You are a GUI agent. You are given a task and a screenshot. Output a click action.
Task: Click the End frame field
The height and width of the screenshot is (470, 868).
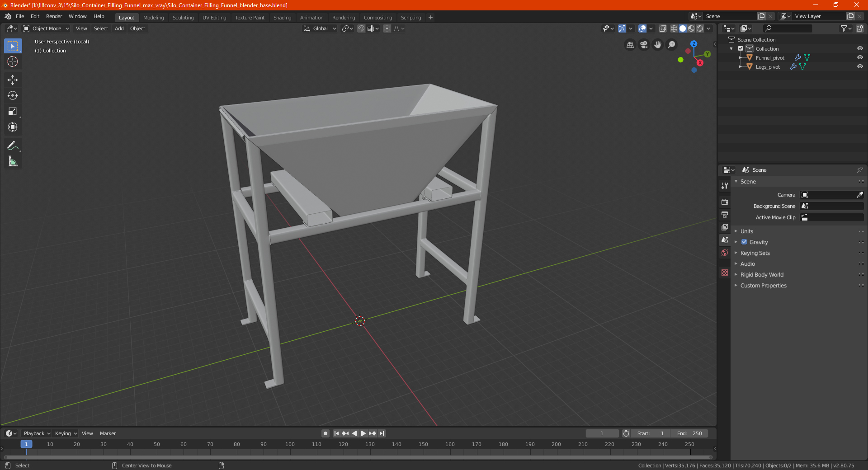pyautogui.click(x=689, y=433)
